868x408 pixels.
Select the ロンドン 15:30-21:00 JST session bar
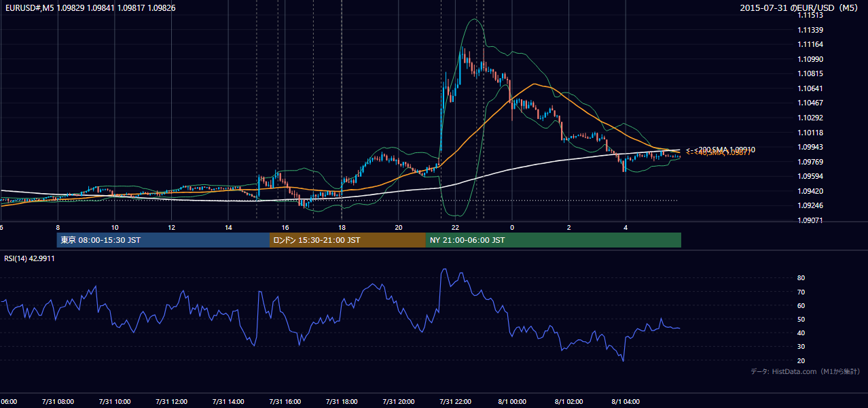tap(348, 240)
